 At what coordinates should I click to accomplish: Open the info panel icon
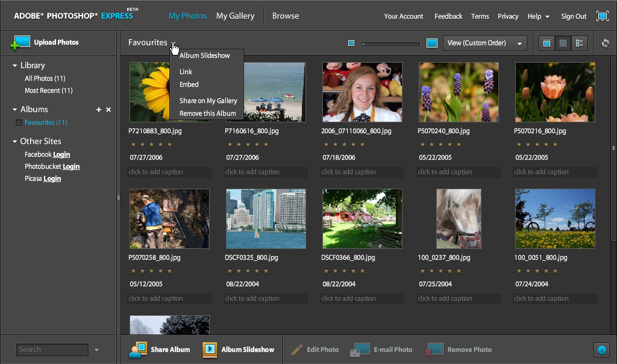[x=601, y=350]
